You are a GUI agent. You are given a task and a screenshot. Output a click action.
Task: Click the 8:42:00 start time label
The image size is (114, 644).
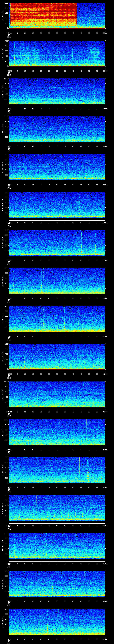tap(9, 450)
